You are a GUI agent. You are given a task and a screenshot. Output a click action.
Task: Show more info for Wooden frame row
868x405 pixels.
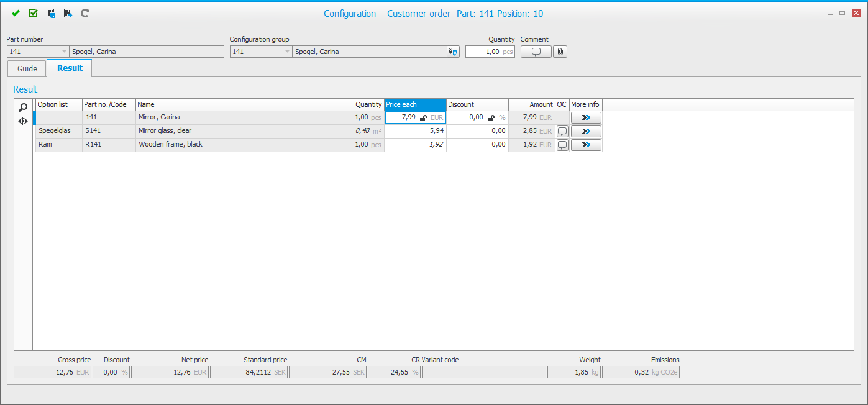(x=586, y=145)
